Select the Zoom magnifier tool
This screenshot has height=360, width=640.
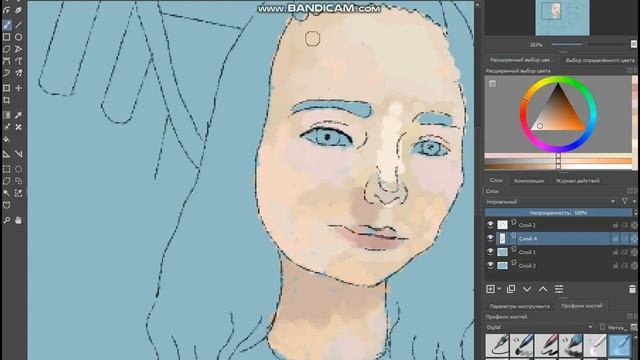[7, 220]
